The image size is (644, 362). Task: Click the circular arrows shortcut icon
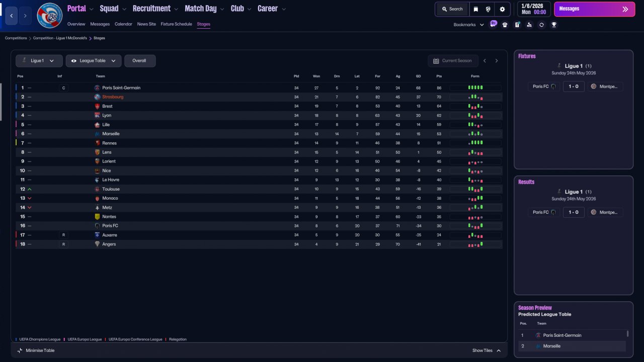(x=541, y=25)
